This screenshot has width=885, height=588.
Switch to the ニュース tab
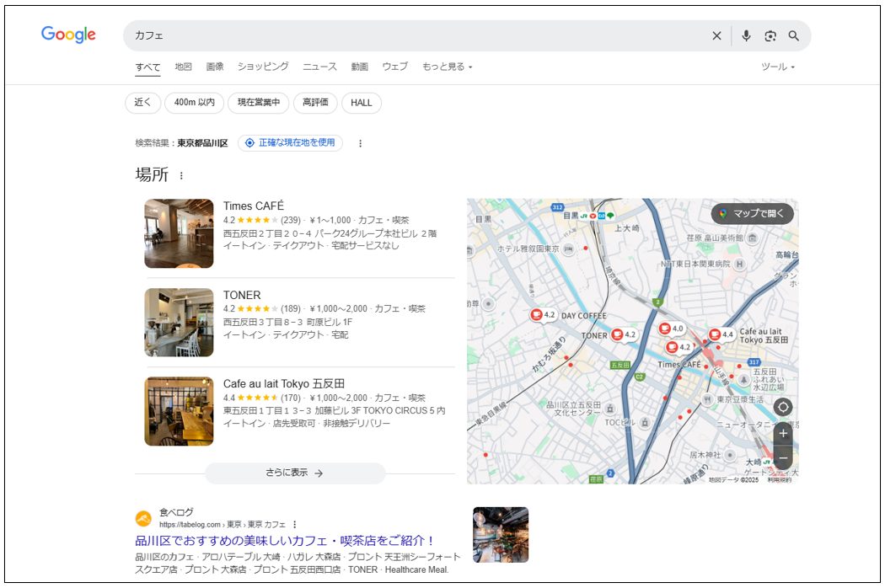[x=319, y=67]
